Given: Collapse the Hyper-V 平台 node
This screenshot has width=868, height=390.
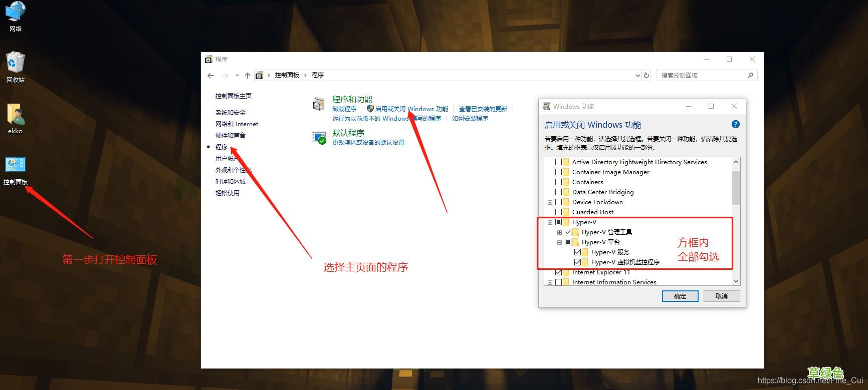Looking at the screenshot, I should pos(559,243).
